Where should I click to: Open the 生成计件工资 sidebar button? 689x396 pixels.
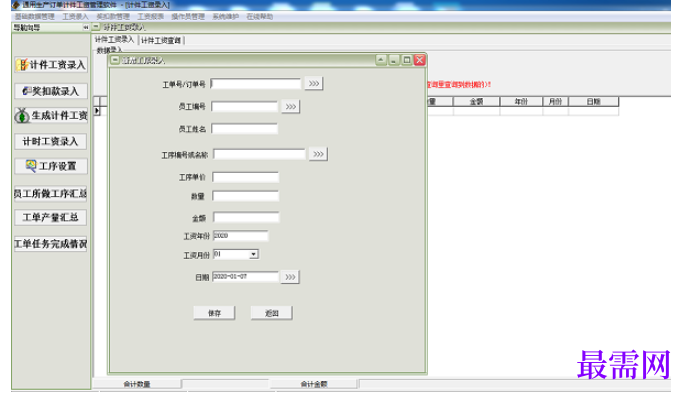pos(51,116)
